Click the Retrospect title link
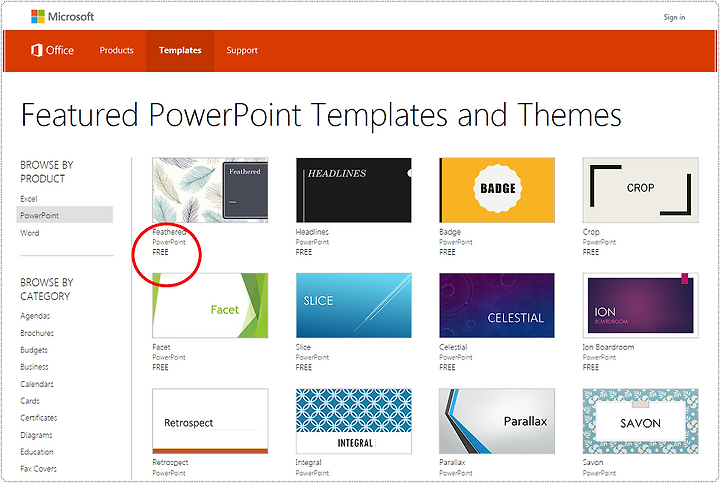The width and height of the screenshot is (720, 483). [x=170, y=462]
